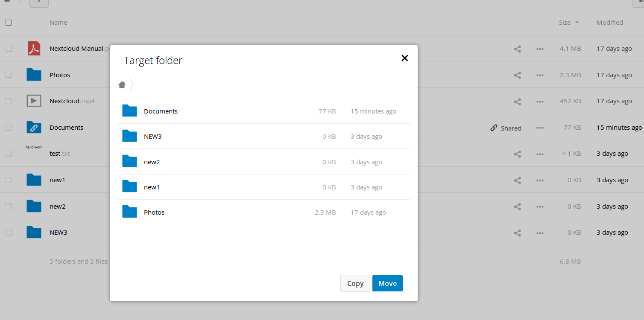Viewport: 644px width, 320px height.
Task: Open the test.txt file name link
Action: [59, 154]
